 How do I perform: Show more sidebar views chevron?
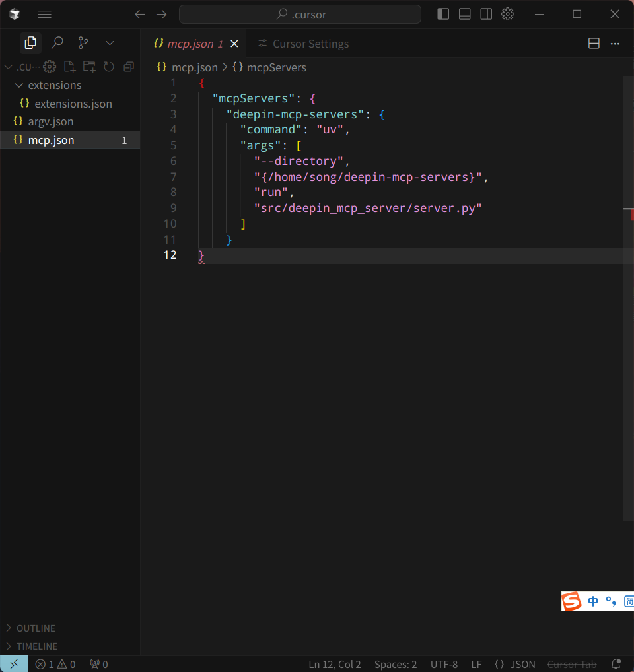coord(110,43)
